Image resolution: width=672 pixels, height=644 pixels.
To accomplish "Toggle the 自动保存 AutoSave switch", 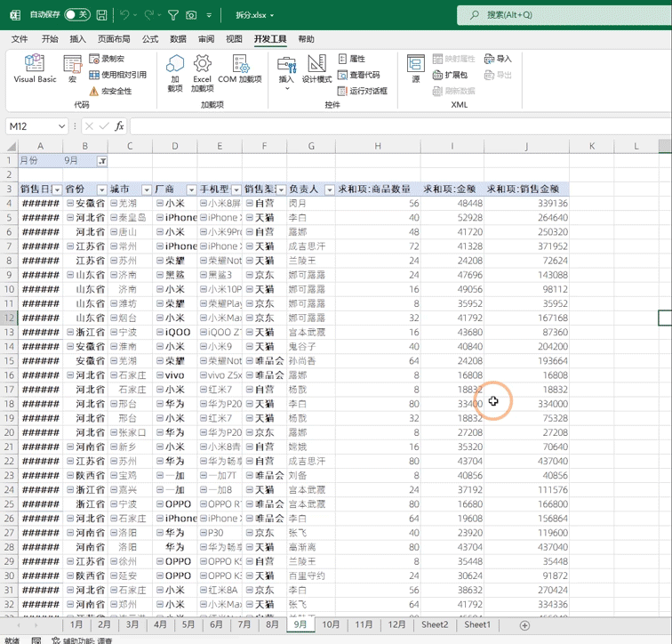I will tap(76, 15).
